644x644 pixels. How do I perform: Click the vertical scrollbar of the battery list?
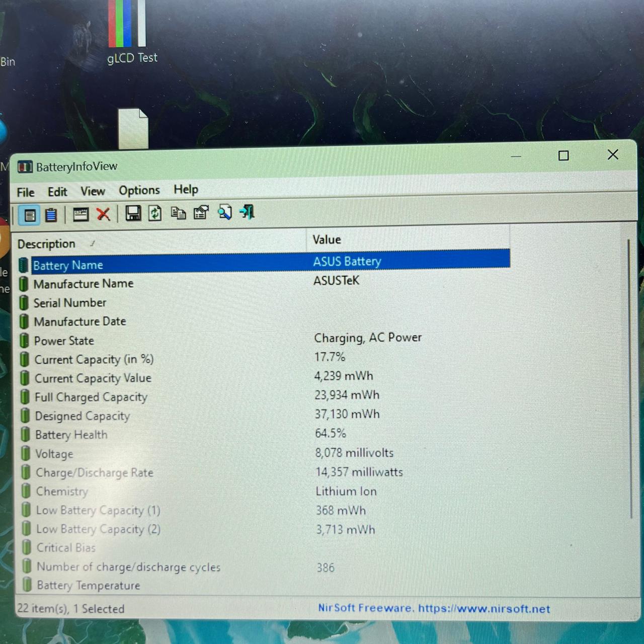tap(629, 379)
